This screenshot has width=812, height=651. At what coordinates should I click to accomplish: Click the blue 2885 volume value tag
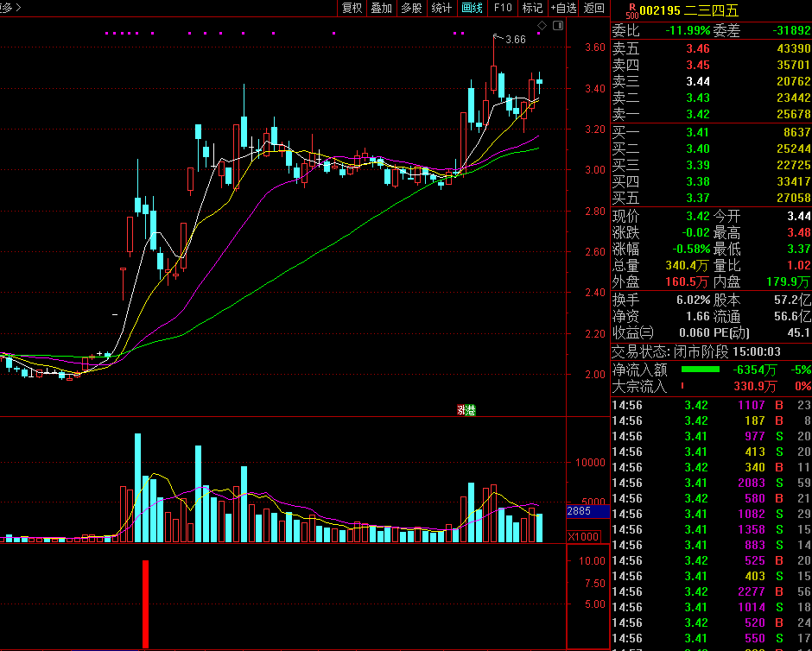tap(579, 512)
